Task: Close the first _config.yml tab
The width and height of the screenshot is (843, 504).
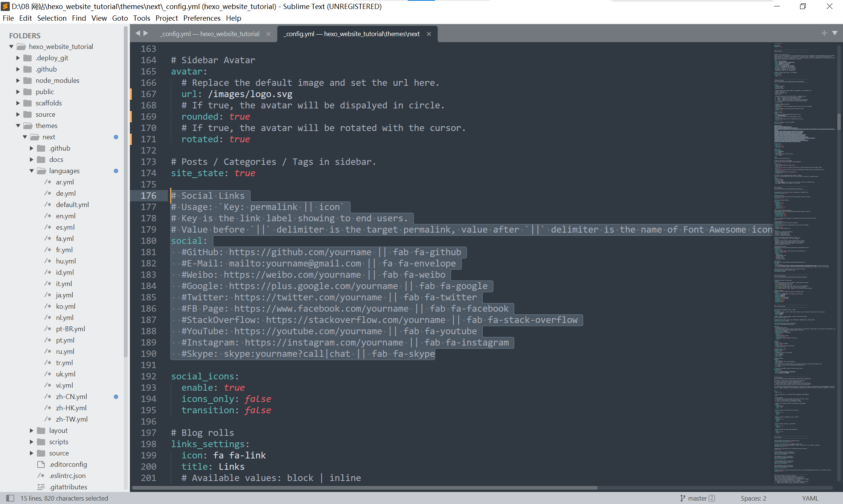Action: click(x=268, y=34)
